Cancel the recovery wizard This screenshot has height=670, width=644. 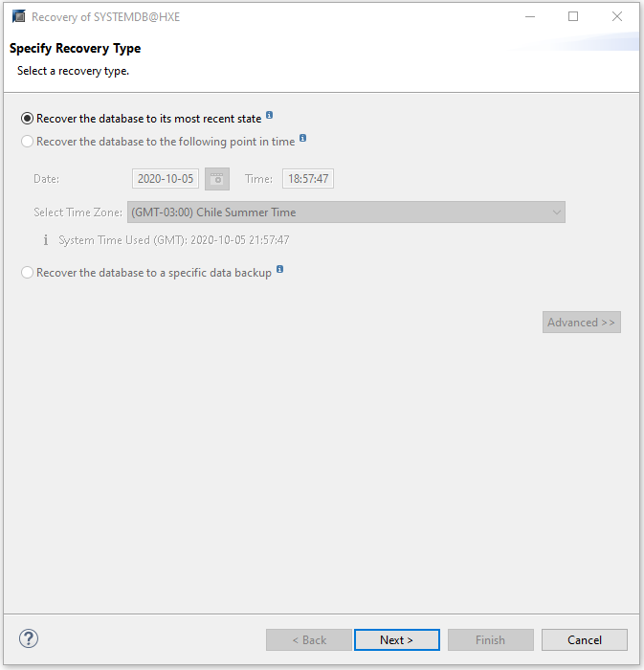585,639
